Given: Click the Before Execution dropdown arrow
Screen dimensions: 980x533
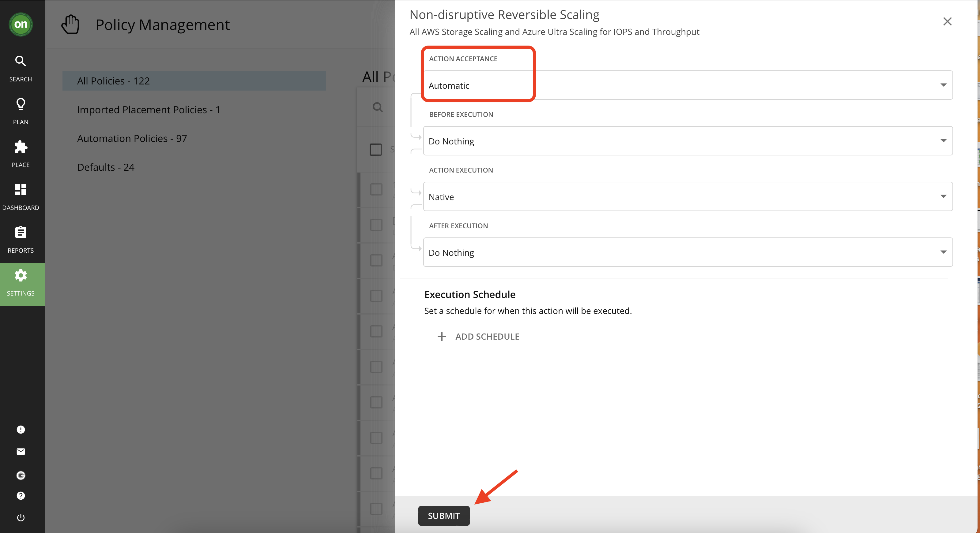Looking at the screenshot, I should [x=943, y=141].
